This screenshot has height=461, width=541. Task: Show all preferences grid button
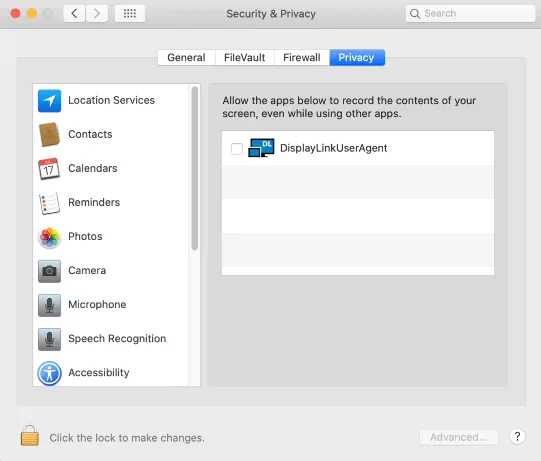click(130, 13)
